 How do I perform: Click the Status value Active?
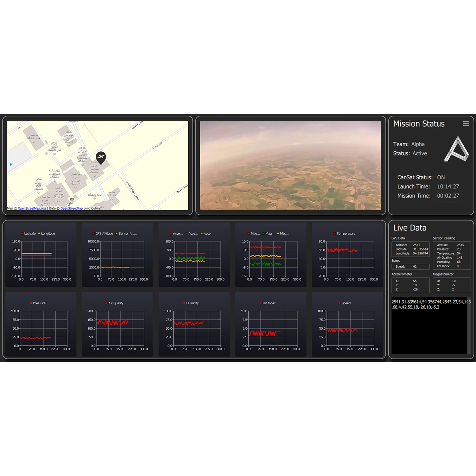(x=420, y=153)
